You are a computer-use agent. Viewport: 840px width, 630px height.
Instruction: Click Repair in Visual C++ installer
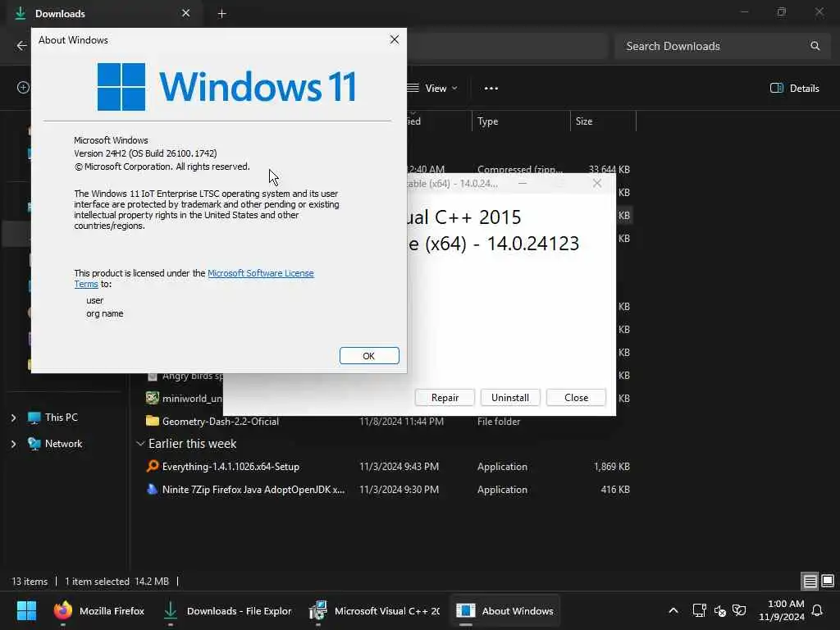(445, 398)
